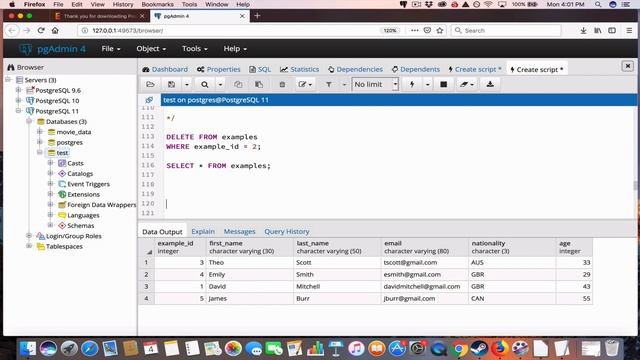Expand the Schemas tree node
This screenshot has height=360, width=640.
(51, 225)
